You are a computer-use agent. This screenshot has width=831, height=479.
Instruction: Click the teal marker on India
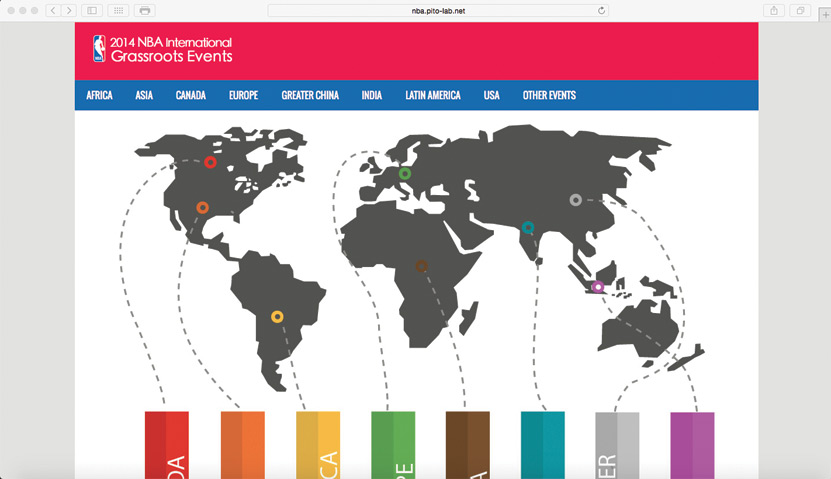pyautogui.click(x=528, y=228)
